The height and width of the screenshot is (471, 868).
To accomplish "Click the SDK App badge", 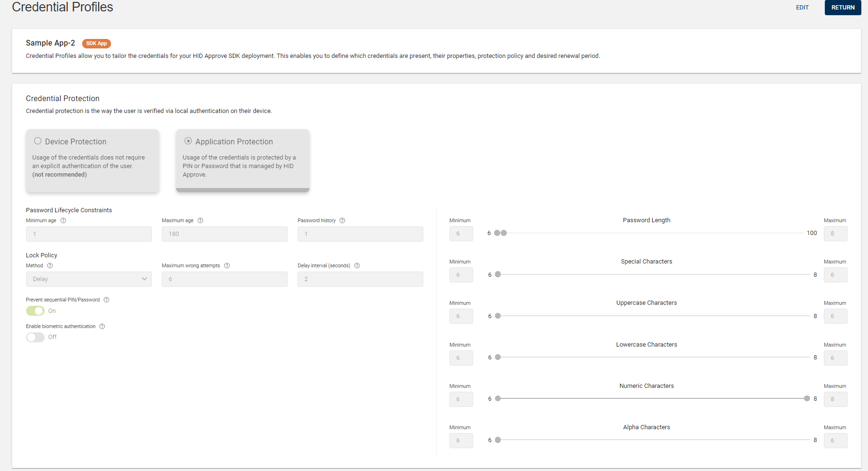I will [x=96, y=43].
